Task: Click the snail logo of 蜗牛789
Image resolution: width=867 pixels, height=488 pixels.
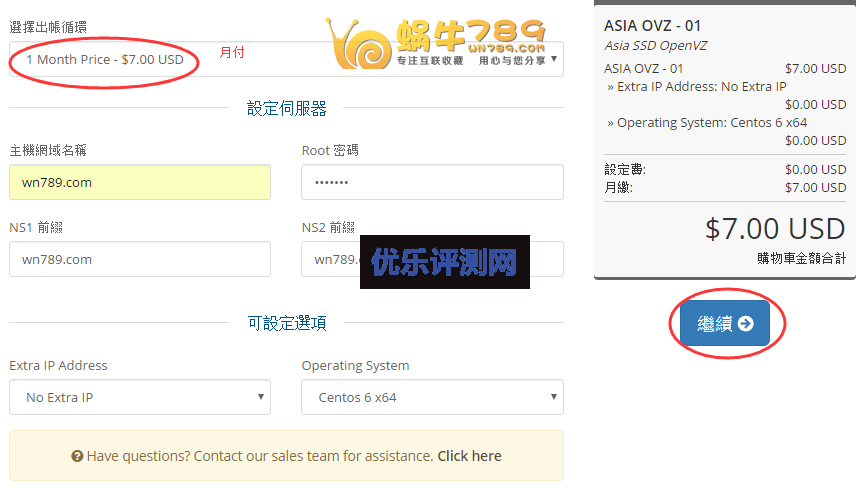Action: tap(359, 44)
